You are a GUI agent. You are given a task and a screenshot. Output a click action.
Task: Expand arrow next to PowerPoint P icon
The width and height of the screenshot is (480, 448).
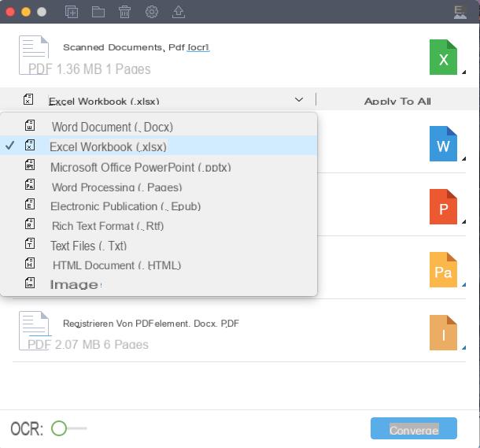463,222
